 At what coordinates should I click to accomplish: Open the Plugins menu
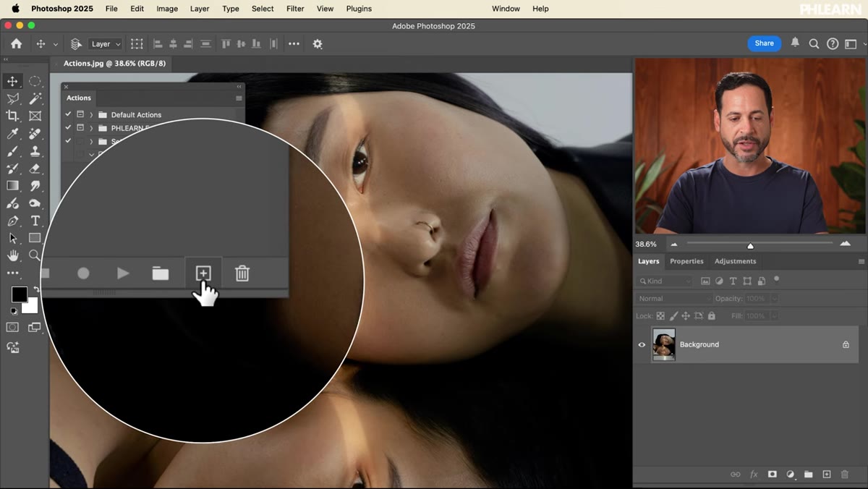(359, 9)
